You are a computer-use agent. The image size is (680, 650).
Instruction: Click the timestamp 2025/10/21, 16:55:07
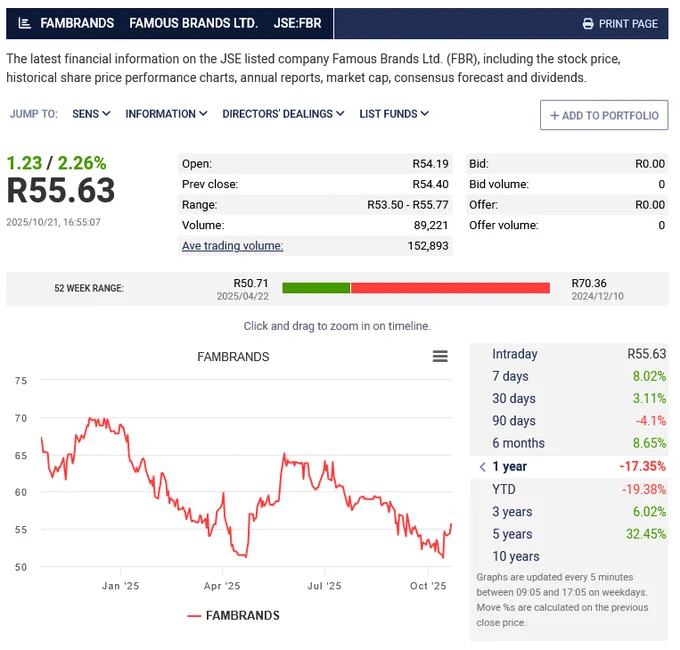pos(53,222)
